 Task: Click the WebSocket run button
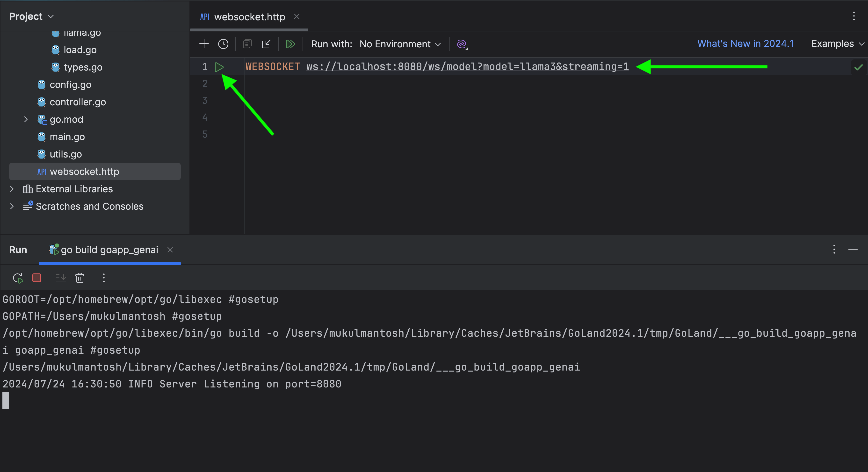click(x=219, y=66)
